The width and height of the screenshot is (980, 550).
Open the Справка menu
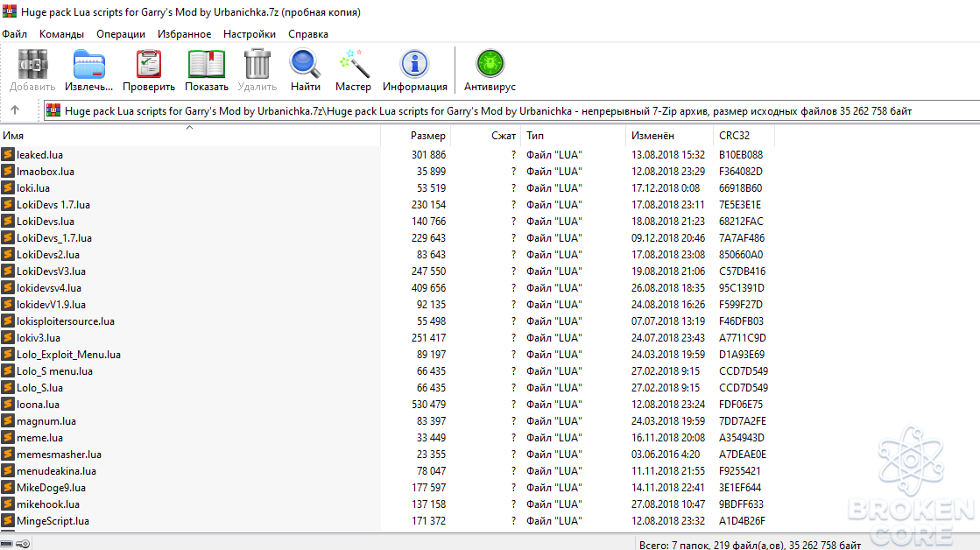pos(308,34)
